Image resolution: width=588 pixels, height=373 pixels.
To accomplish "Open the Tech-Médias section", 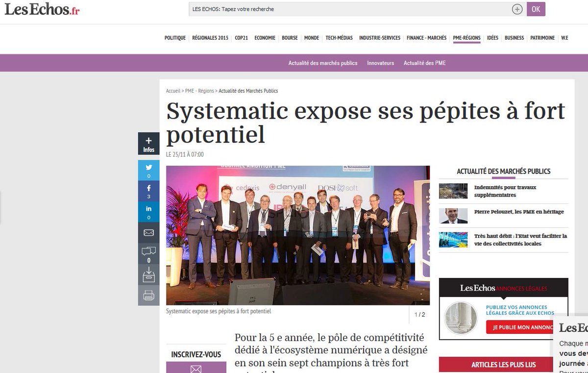I will pos(339,38).
